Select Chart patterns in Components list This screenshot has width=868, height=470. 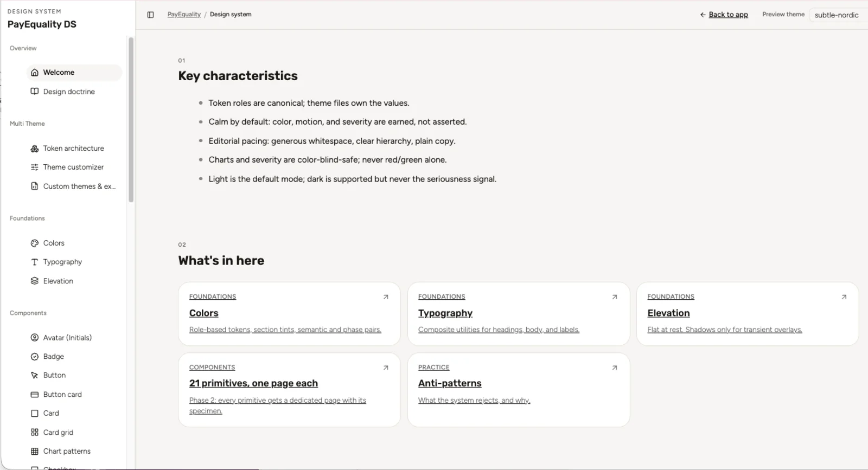(74, 452)
